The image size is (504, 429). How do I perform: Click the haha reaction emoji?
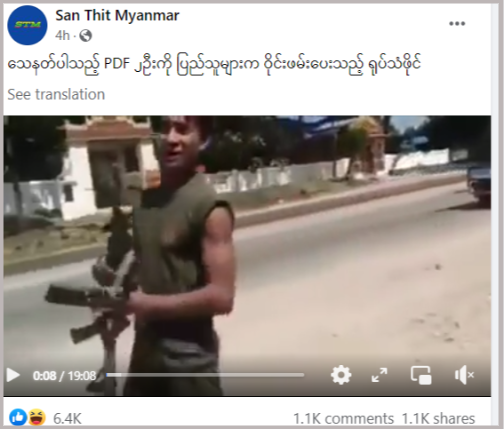[37, 417]
